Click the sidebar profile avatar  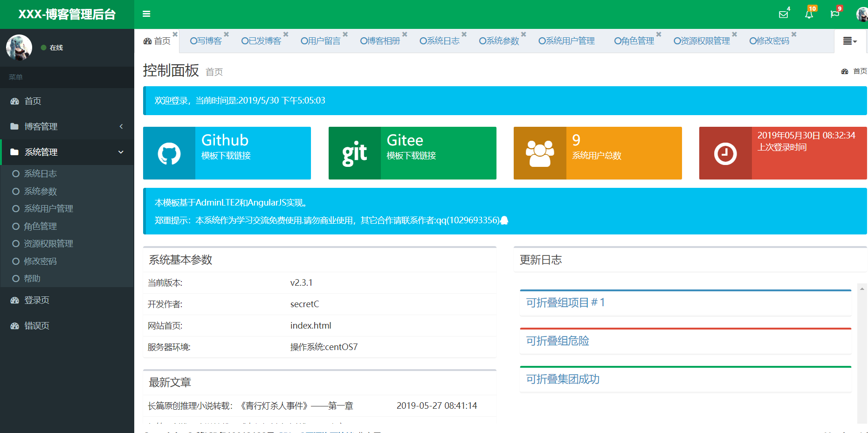pyautogui.click(x=19, y=48)
